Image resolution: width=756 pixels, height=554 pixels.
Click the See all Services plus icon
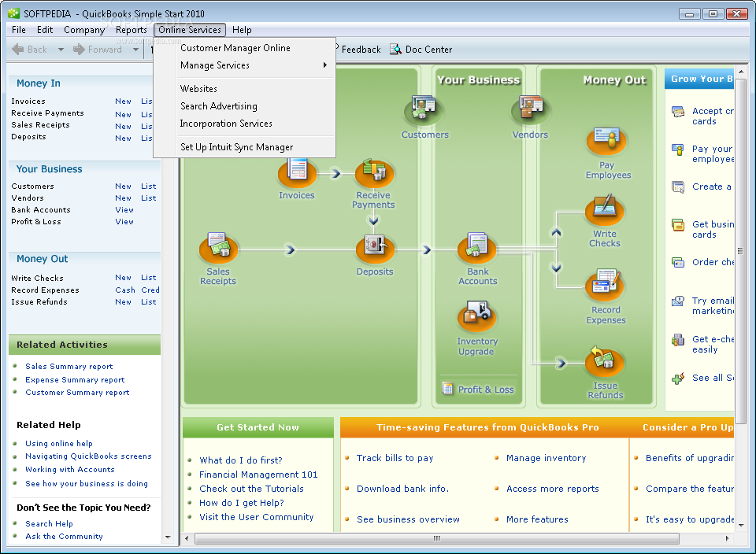click(678, 379)
